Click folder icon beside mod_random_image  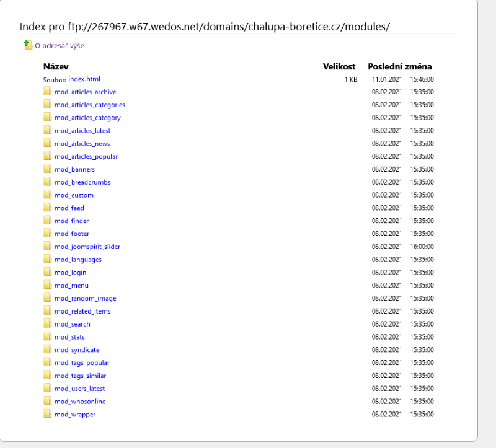[x=48, y=298]
